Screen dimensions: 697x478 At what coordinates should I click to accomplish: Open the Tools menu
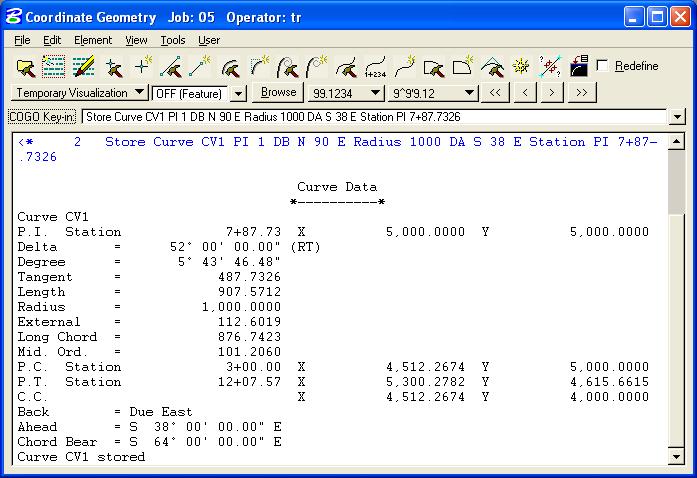[x=172, y=40]
